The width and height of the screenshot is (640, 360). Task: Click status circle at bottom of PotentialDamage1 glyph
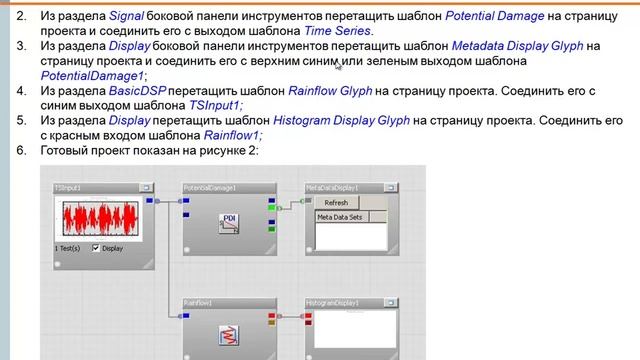(187, 250)
